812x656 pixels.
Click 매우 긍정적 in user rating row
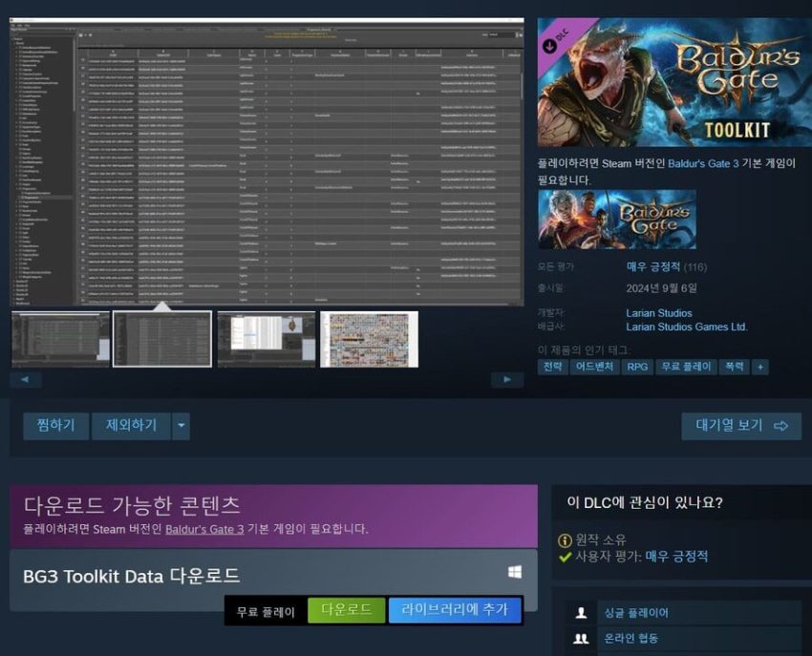[676, 557]
